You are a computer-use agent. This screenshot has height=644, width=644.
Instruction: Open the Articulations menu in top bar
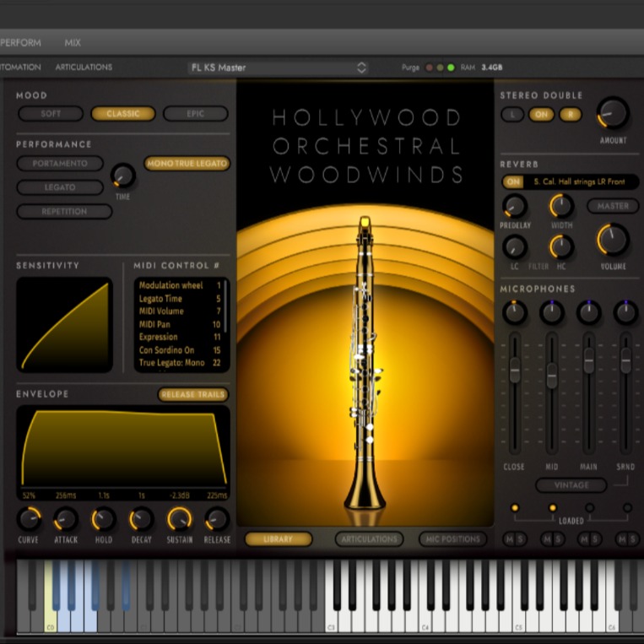click(84, 68)
